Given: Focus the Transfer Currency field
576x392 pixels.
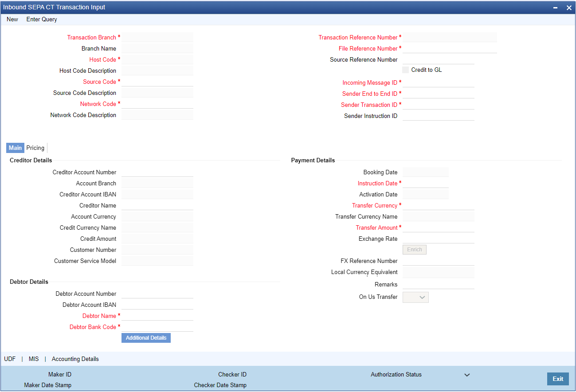Looking at the screenshot, I should (439, 205).
